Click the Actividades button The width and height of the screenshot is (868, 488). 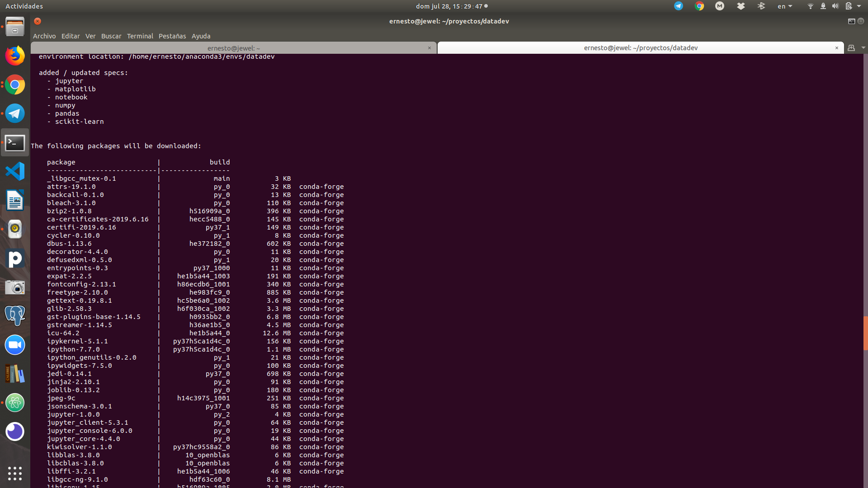(x=24, y=6)
